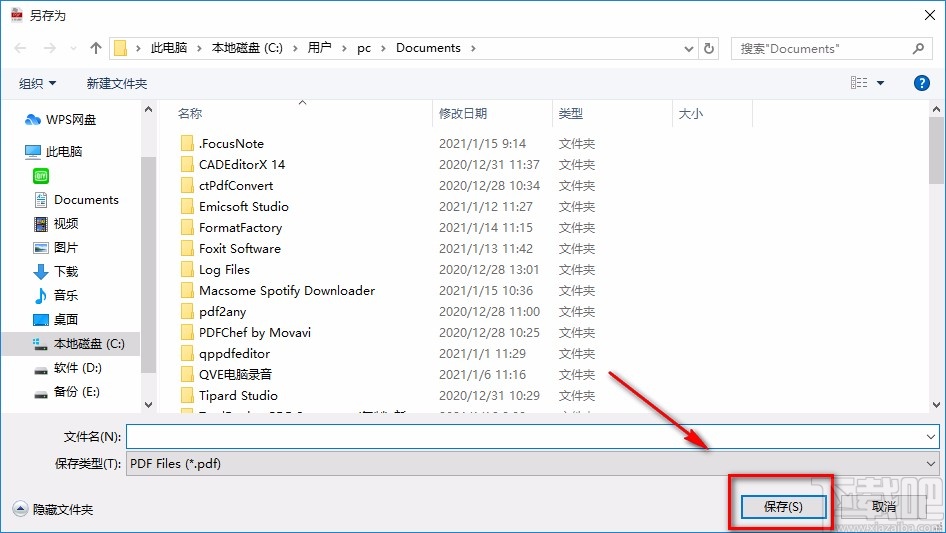Open Documents in the sidebar
Image resolution: width=946 pixels, height=533 pixels.
pos(76,200)
